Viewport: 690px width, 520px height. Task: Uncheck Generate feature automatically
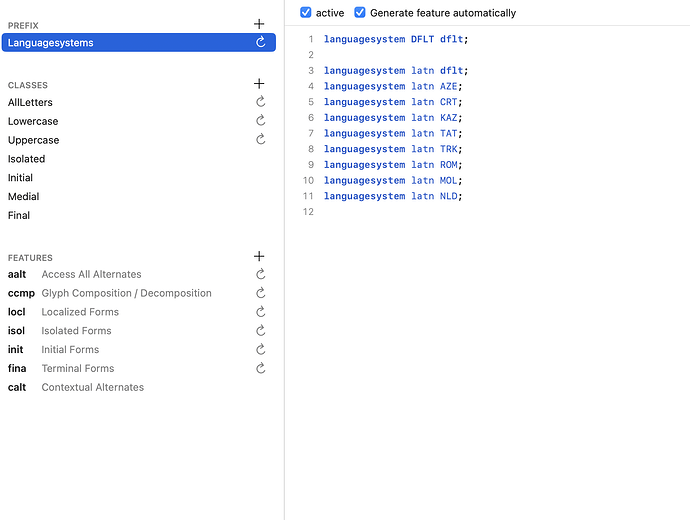click(360, 12)
